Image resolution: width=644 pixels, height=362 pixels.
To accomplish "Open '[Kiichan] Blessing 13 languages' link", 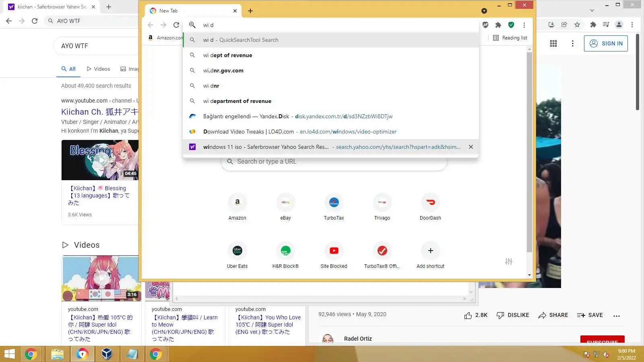I will 99,195.
